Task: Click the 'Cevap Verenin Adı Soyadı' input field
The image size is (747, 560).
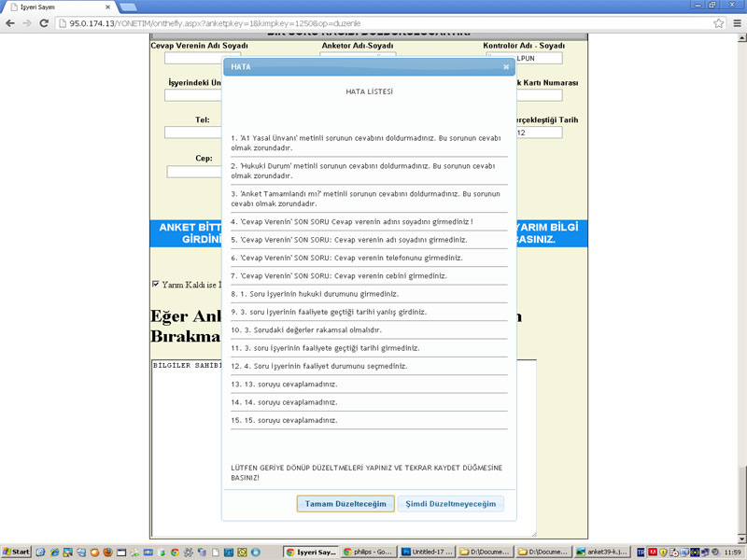Action: (193, 58)
